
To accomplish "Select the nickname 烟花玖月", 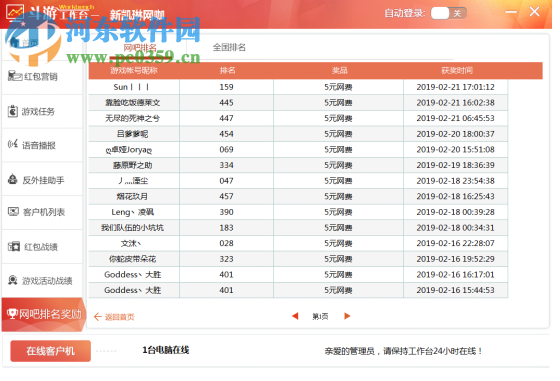I will [132, 196].
